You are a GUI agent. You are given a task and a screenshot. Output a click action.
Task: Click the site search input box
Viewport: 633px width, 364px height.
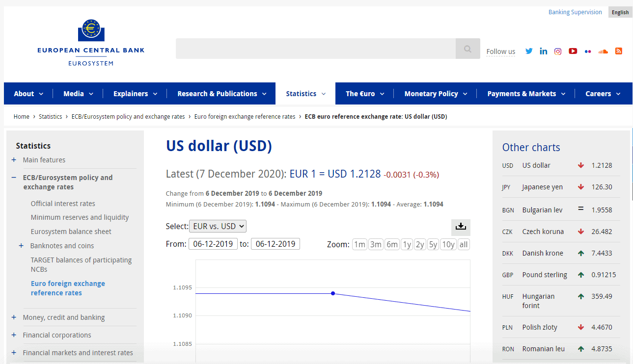coord(316,49)
